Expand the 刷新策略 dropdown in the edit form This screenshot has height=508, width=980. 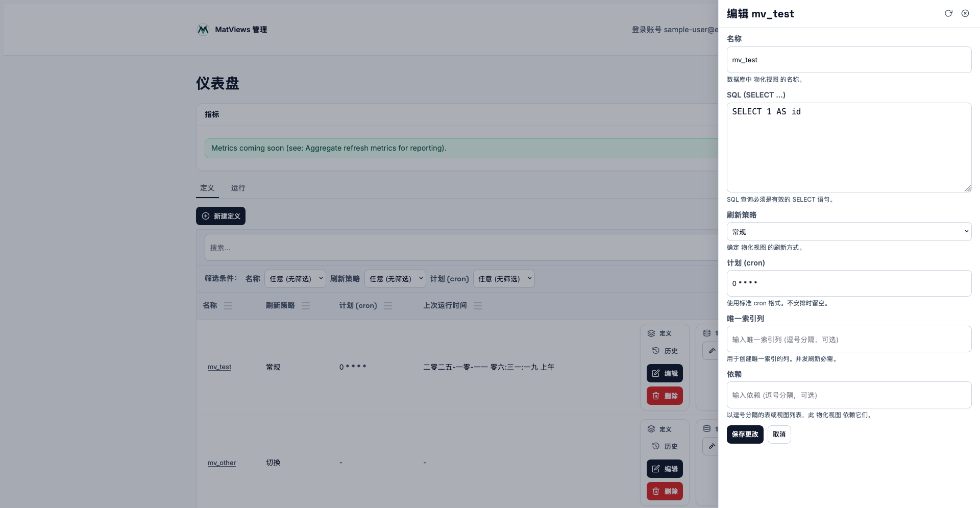pyautogui.click(x=849, y=232)
